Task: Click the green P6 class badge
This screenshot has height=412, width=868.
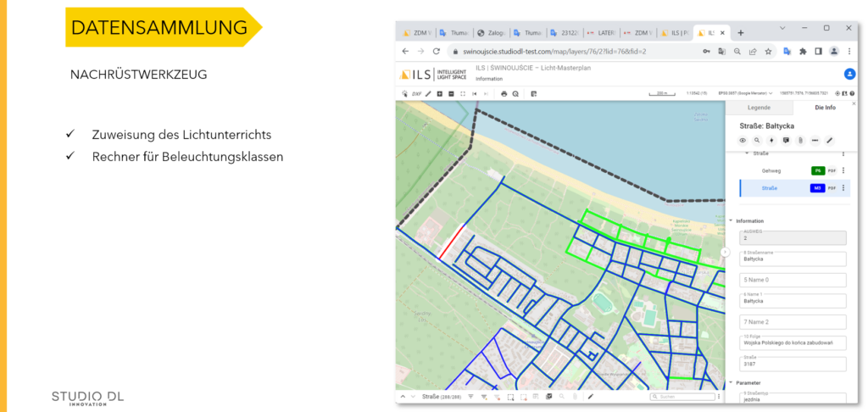Action: click(817, 170)
